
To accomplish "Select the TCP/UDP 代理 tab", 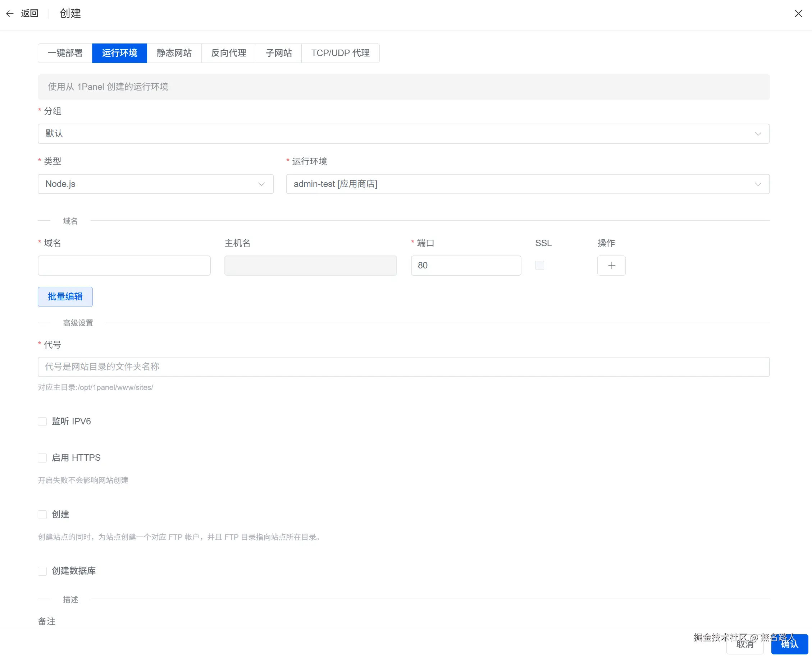I will (340, 53).
